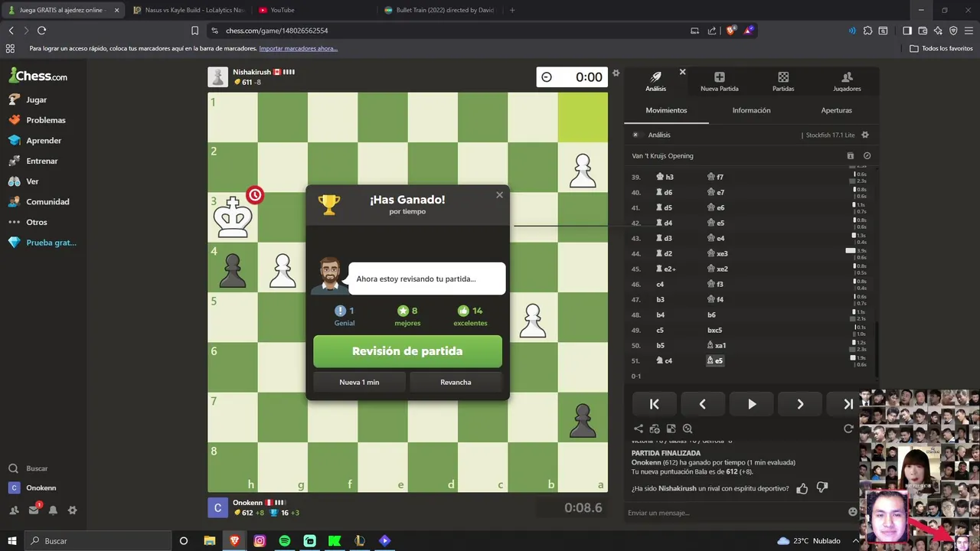Click the Windows Start button
Viewport: 980px width, 551px height.
12,541
